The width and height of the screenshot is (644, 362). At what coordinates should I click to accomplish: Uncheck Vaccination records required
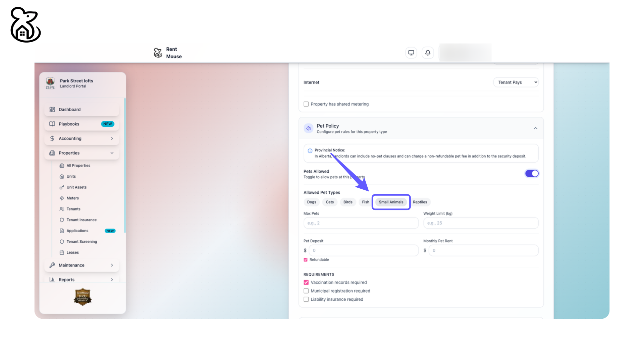[x=306, y=283]
